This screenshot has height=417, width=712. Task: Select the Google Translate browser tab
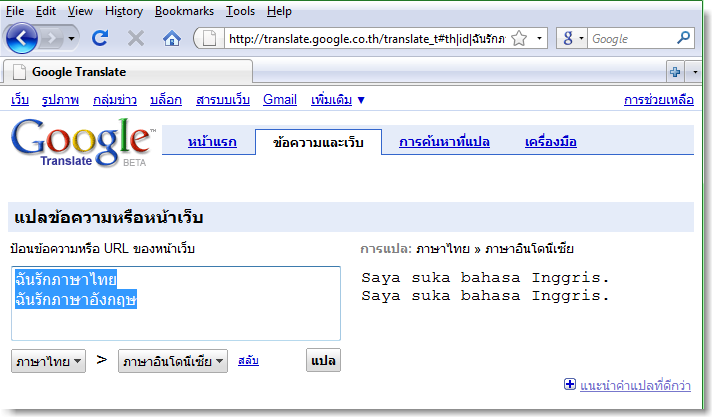click(127, 72)
